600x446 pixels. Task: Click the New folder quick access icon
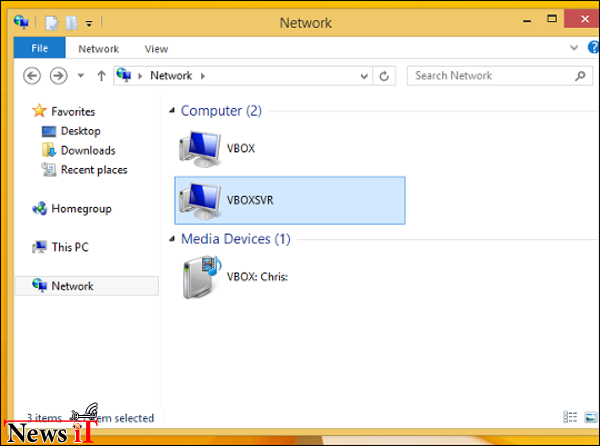(72, 23)
